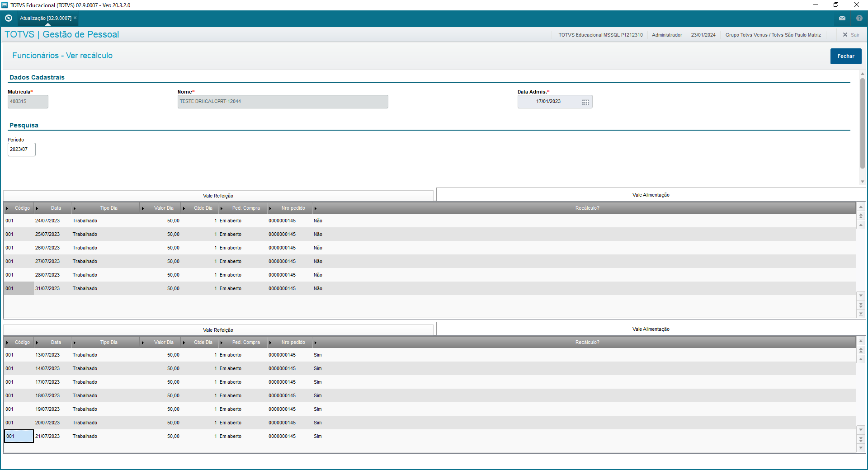Click Não in the 28/07/2023 row

tap(318, 275)
